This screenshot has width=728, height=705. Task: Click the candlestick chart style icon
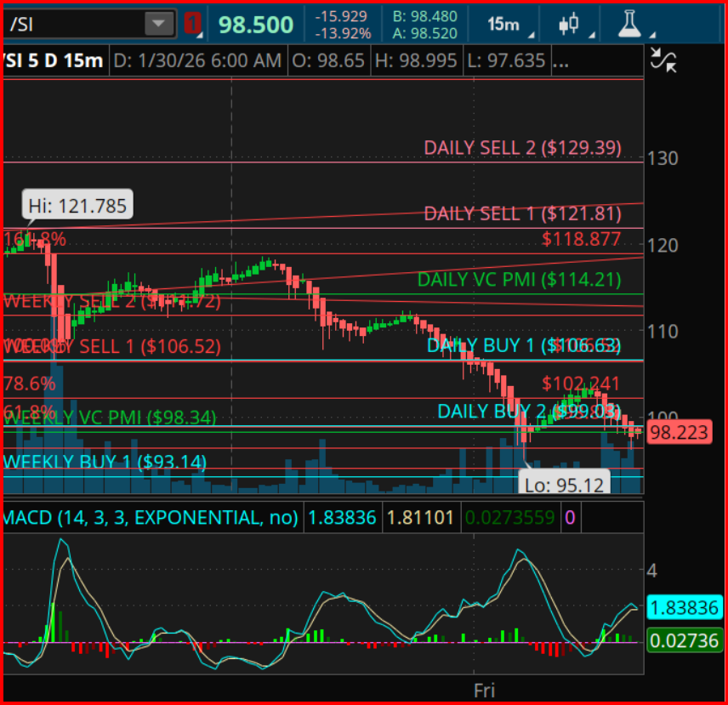pos(569,25)
